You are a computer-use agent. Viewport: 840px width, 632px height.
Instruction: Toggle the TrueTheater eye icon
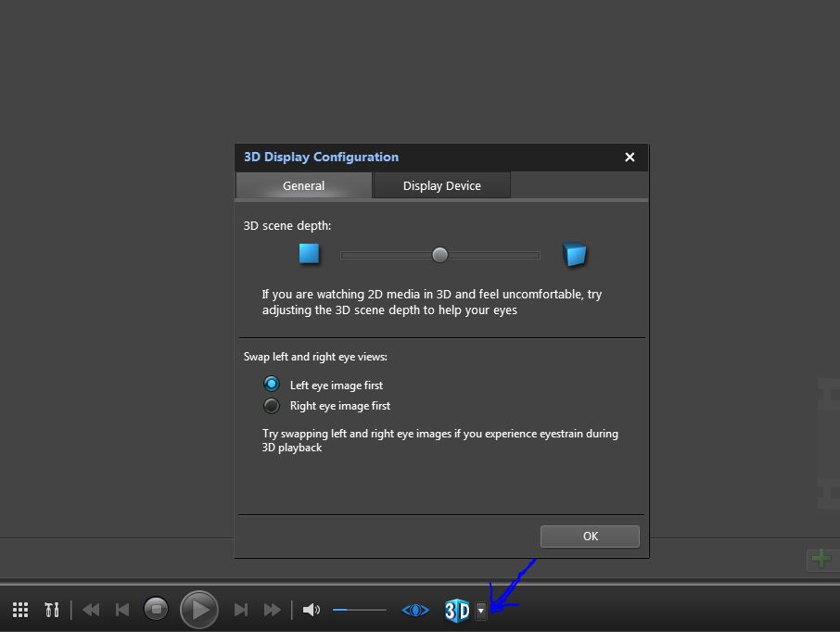pyautogui.click(x=415, y=610)
